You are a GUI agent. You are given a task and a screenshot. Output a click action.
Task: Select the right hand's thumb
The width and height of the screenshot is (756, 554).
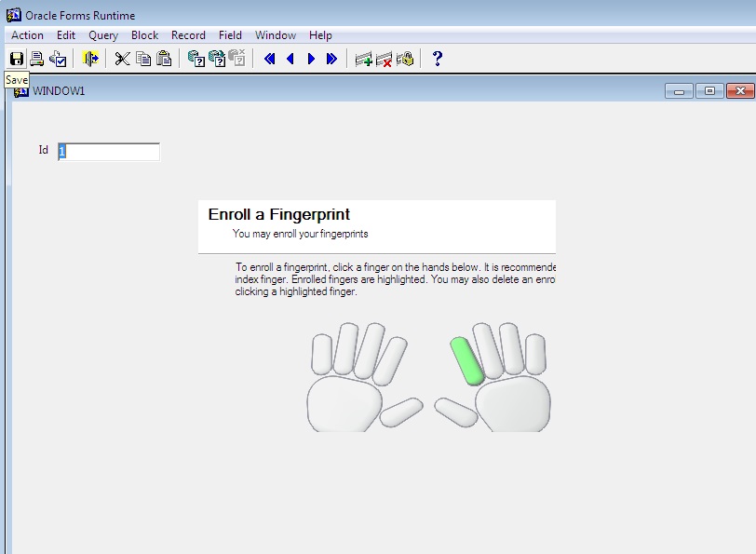pos(455,412)
